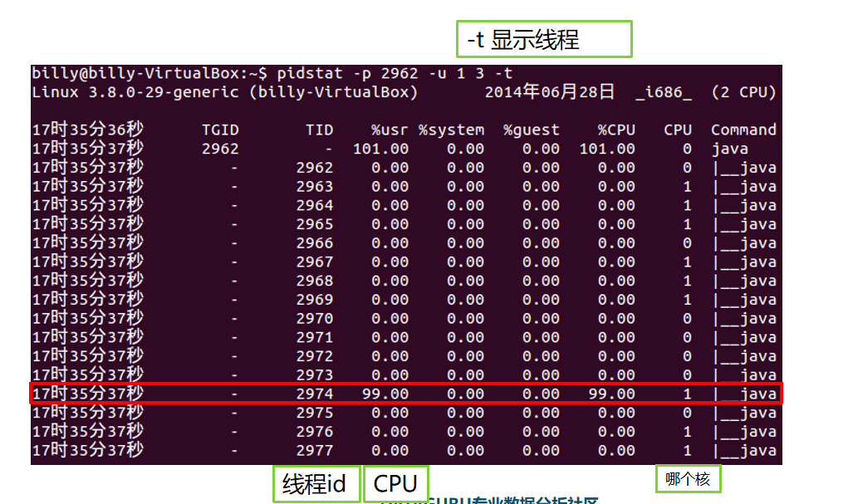Image resolution: width=848 pixels, height=504 pixels.
Task: Click the TGID value 2962 in process row
Action: (220, 149)
